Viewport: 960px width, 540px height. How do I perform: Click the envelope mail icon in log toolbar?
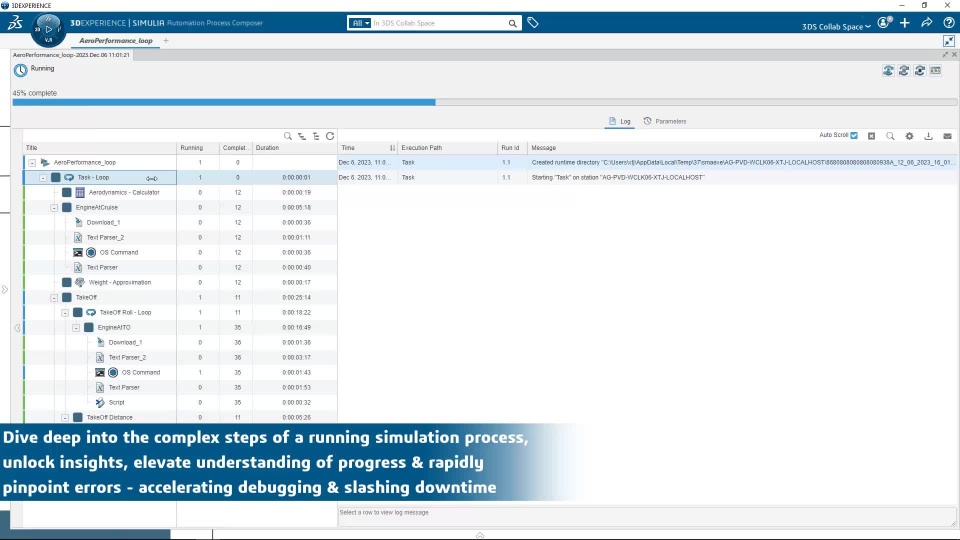[x=947, y=136]
